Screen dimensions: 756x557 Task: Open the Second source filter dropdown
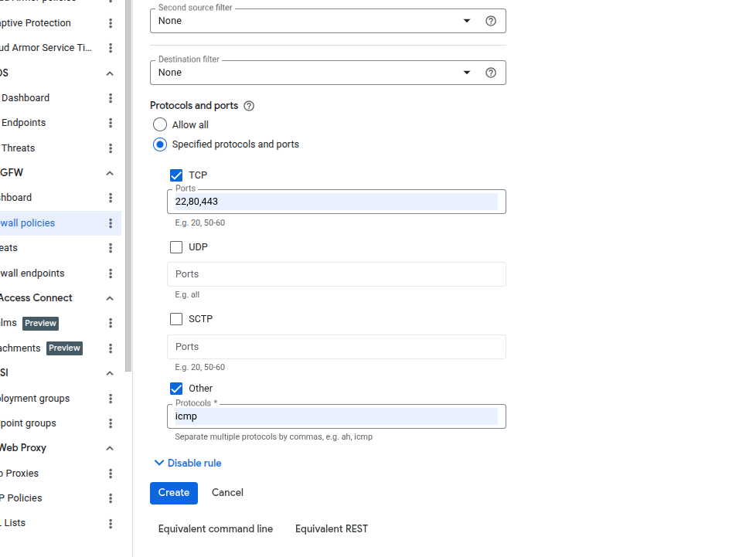[328, 21]
